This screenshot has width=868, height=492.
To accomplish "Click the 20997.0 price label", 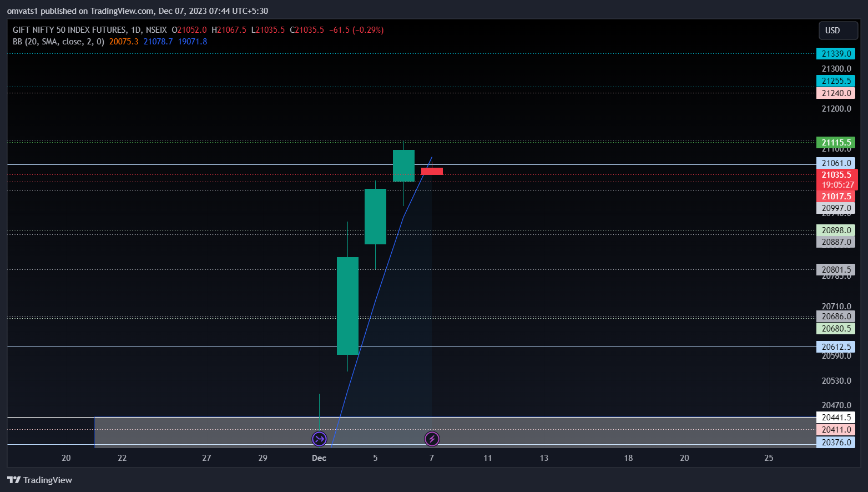I will (836, 208).
